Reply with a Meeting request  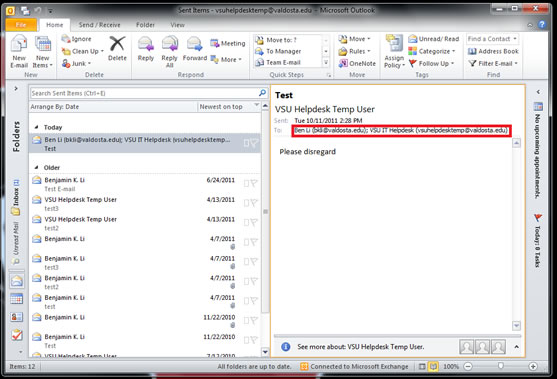pyautogui.click(x=228, y=43)
